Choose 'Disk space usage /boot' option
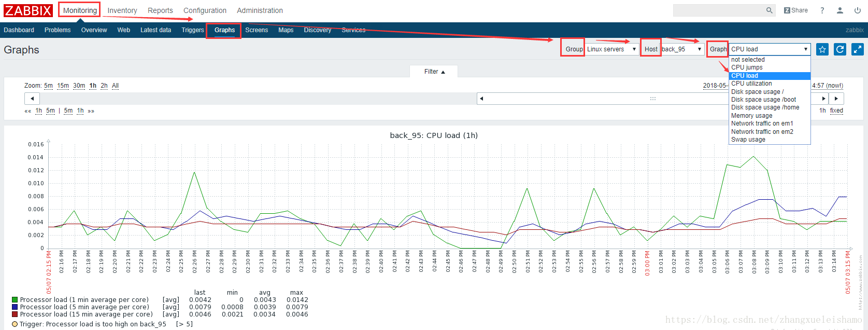 770,100
